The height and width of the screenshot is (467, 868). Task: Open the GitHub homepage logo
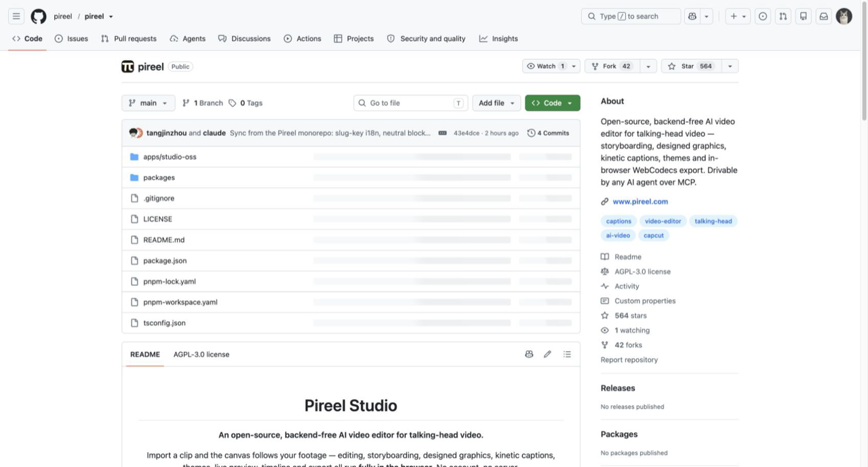(x=39, y=16)
